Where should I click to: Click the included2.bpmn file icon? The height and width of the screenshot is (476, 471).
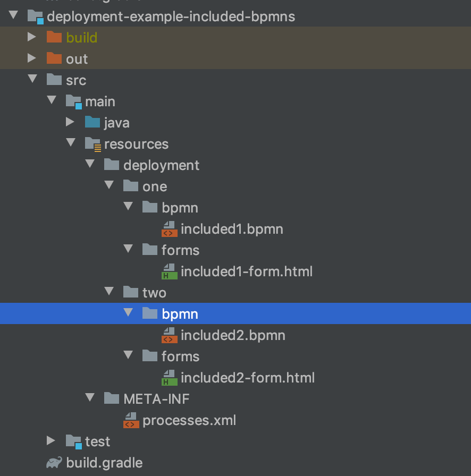169,335
